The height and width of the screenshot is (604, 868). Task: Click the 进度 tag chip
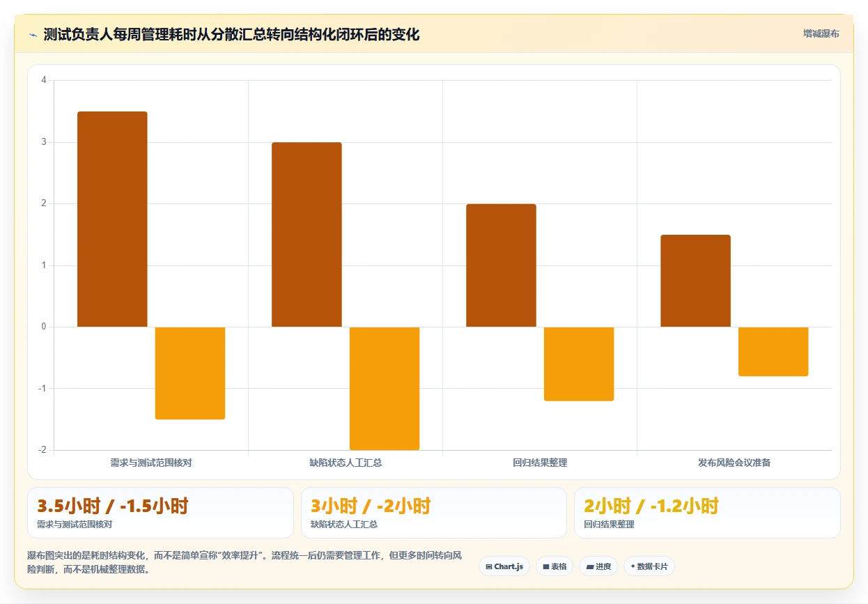598,566
